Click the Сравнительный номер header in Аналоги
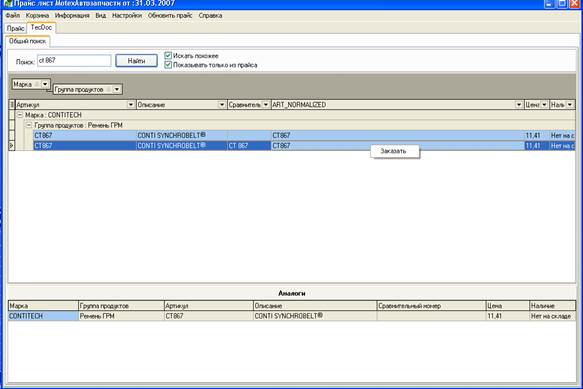583x389 pixels. click(x=431, y=306)
